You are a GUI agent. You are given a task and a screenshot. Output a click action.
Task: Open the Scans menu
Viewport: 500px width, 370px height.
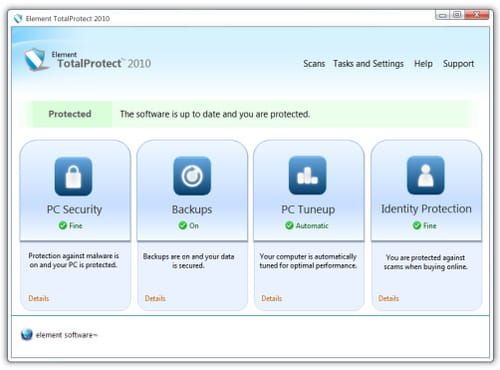(x=314, y=63)
